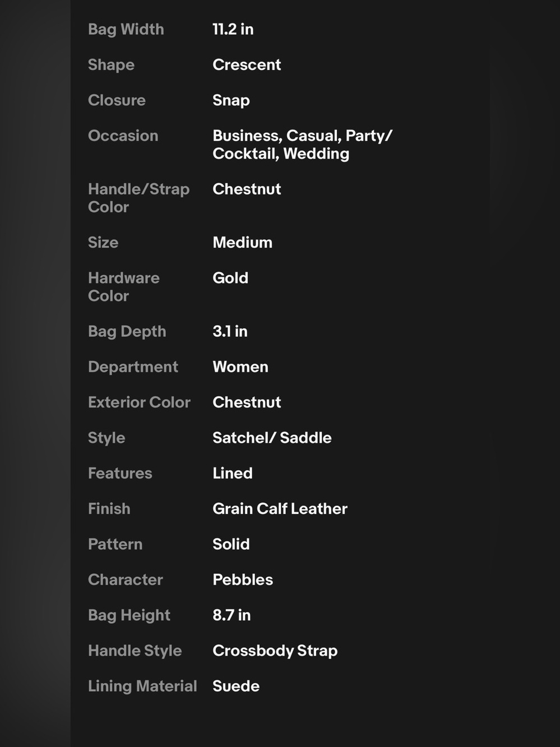Click the Solid pattern value

point(231,544)
